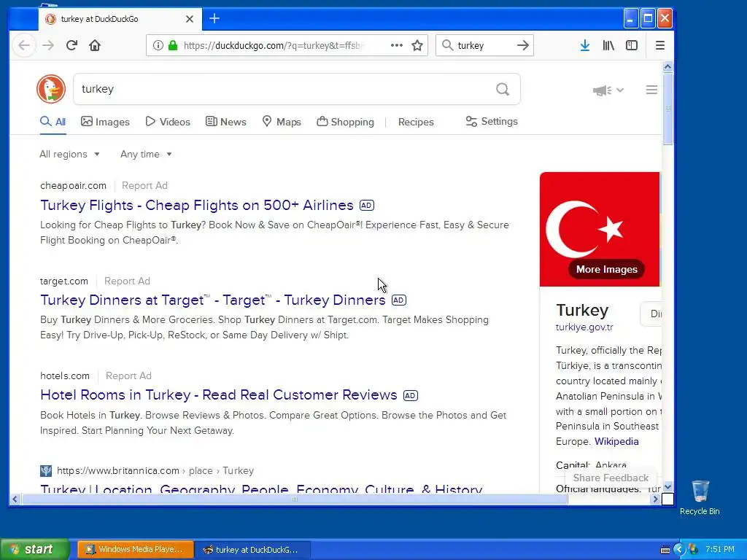
Task: Open Turkey Dinners at Target ad link
Action: point(213,300)
